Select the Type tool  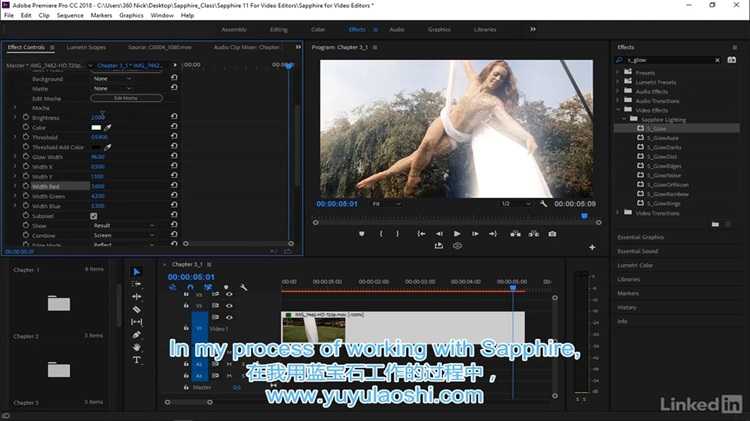coord(136,360)
